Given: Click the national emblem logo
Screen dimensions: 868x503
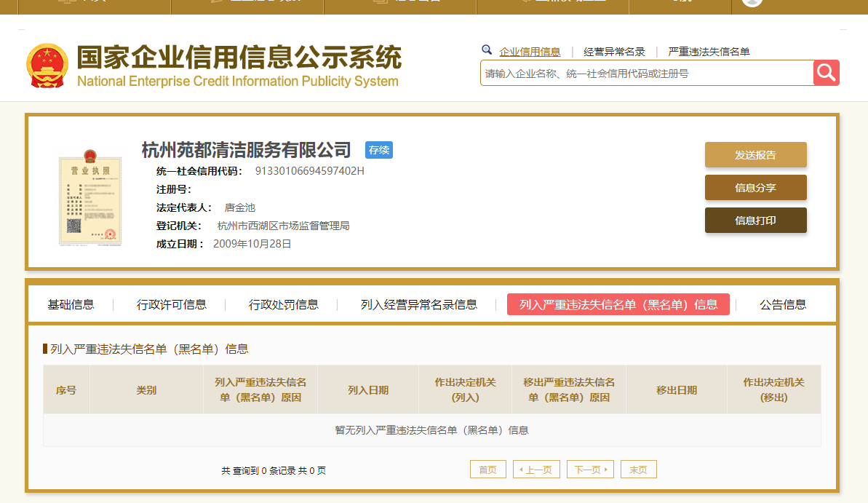Looking at the screenshot, I should click(x=47, y=66).
